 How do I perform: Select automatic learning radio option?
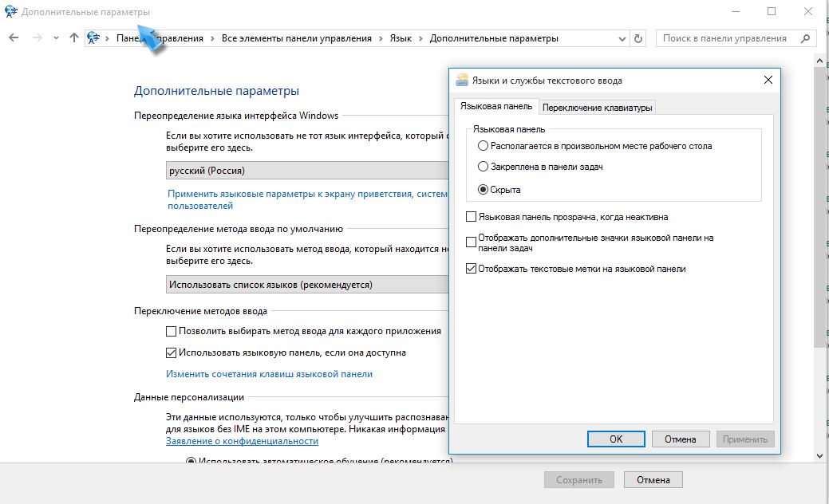(319, 460)
